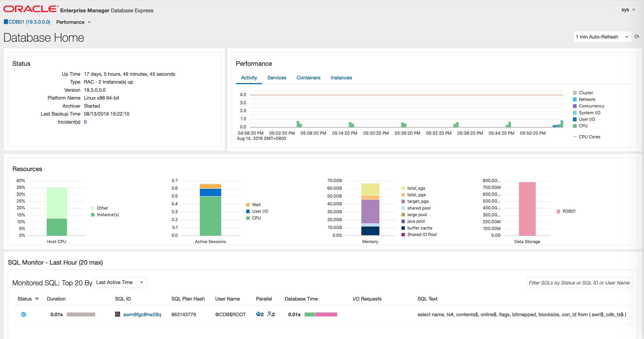This screenshot has width=644, height=339.
Task: Click the System I/O legend swatch
Action: point(575,113)
